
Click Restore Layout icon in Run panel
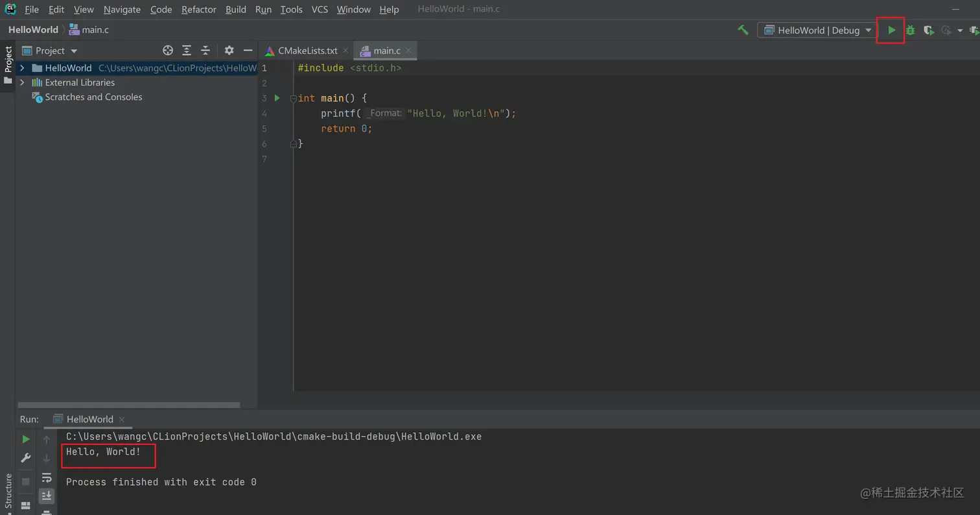(26, 505)
